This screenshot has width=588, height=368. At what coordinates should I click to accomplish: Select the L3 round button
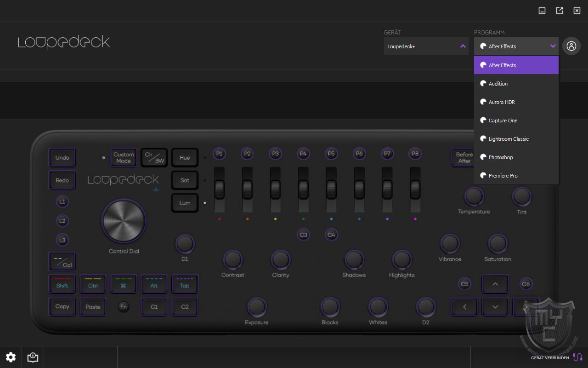(x=62, y=240)
